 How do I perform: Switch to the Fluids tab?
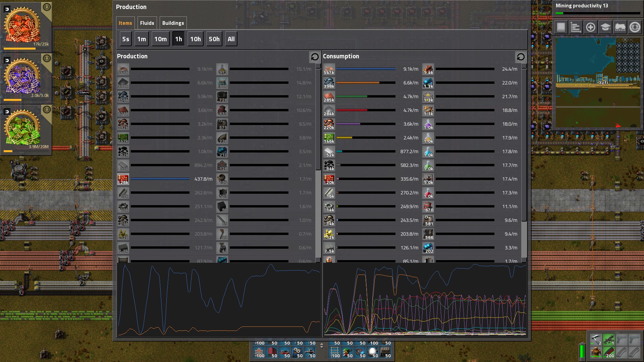tap(147, 23)
